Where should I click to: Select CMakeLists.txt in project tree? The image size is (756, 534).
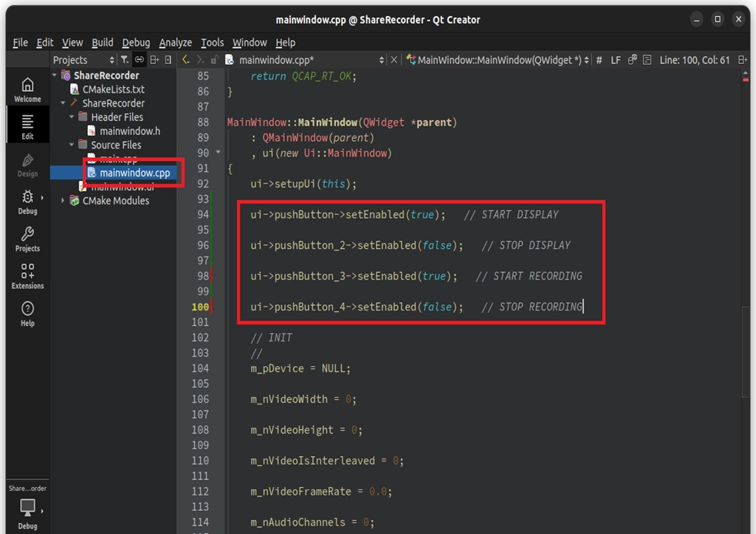(x=113, y=89)
